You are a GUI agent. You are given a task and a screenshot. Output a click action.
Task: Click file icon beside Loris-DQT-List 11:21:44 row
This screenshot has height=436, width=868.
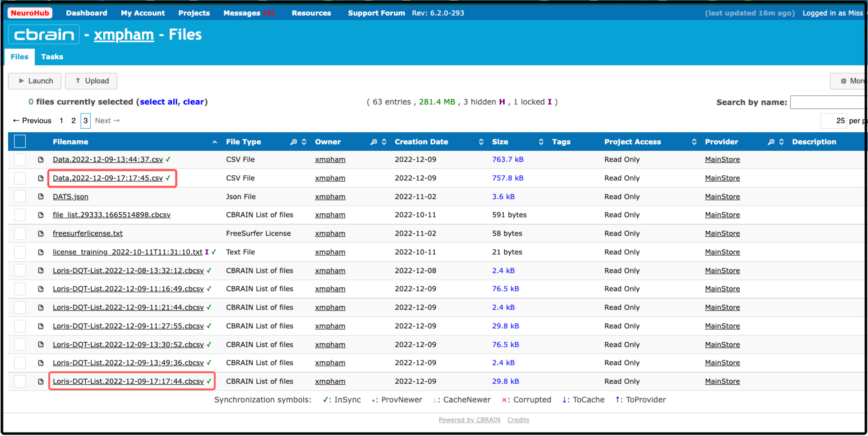pos(41,307)
